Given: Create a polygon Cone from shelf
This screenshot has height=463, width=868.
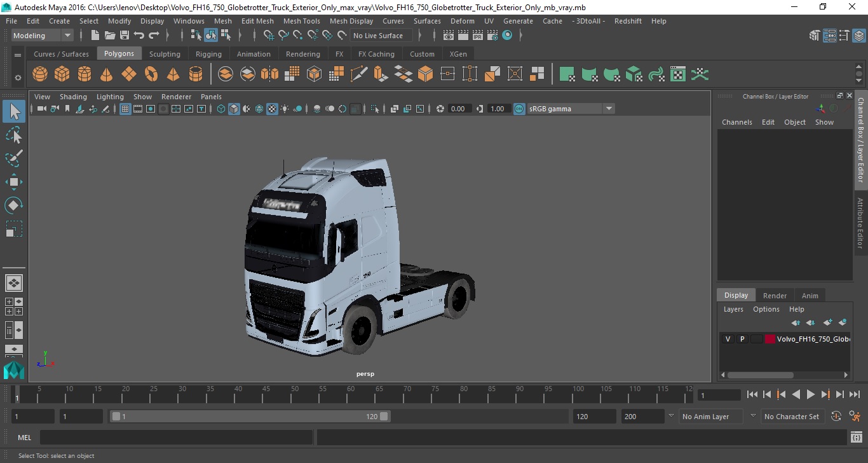Looking at the screenshot, I should click(107, 74).
